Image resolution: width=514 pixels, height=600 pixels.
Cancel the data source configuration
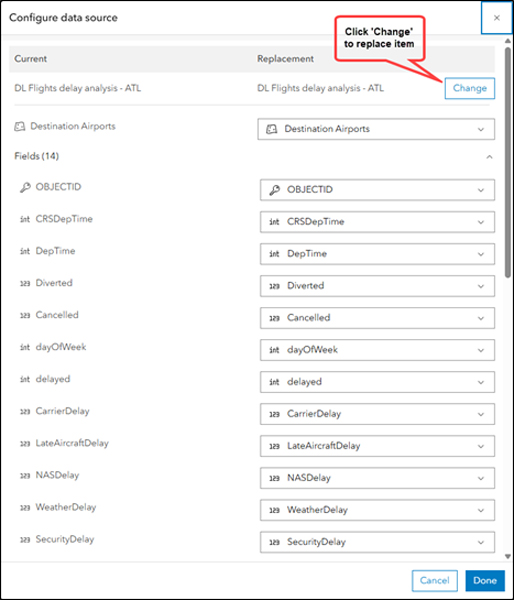pyautogui.click(x=434, y=580)
